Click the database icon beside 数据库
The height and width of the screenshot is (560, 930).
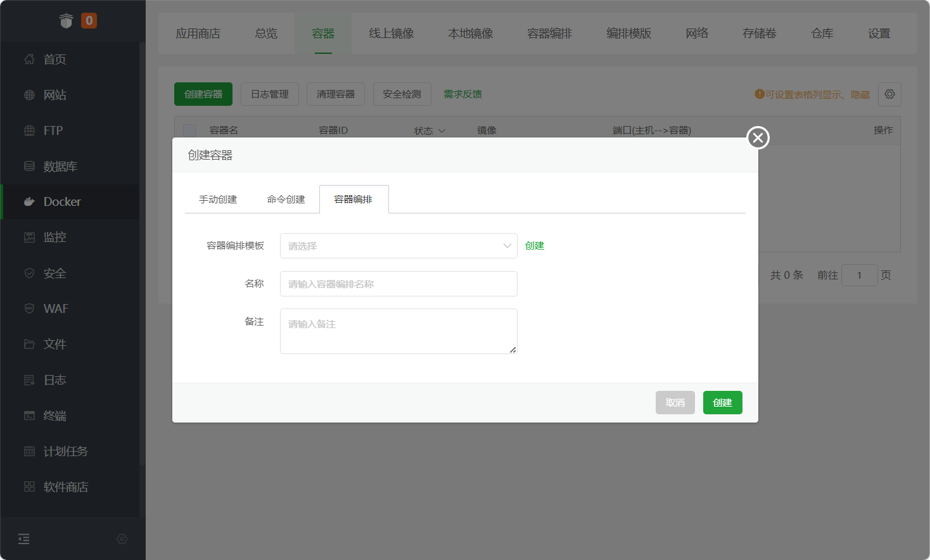pos(29,166)
